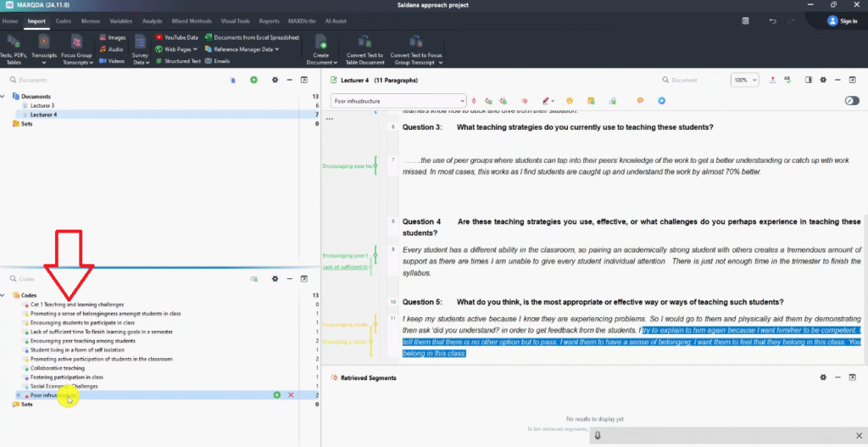Toggle sidebar display in document browser
The height and width of the screenshot is (447, 868).
tap(808, 80)
